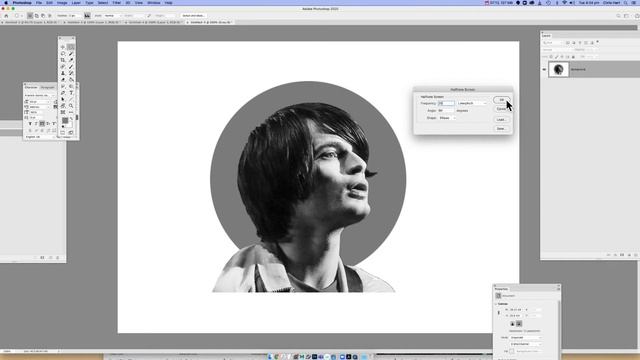
Task: Select the Lasso tool
Action: click(63, 53)
